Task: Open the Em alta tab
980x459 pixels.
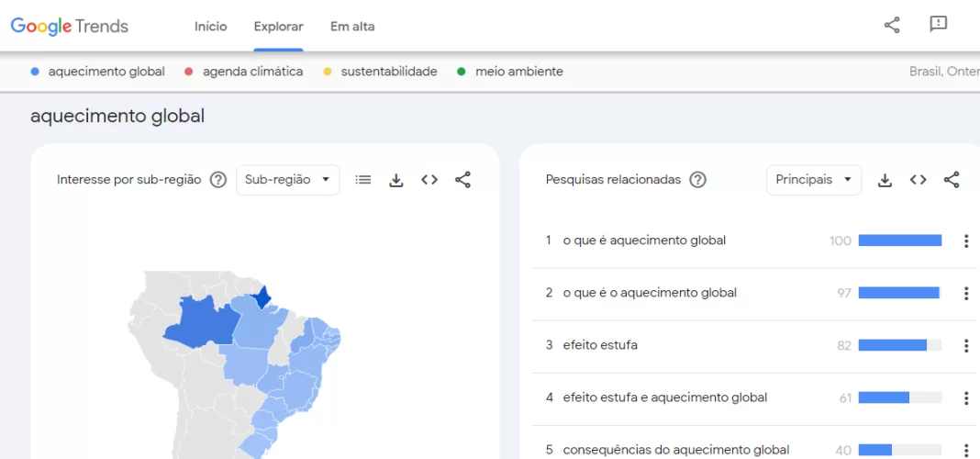Action: click(352, 27)
